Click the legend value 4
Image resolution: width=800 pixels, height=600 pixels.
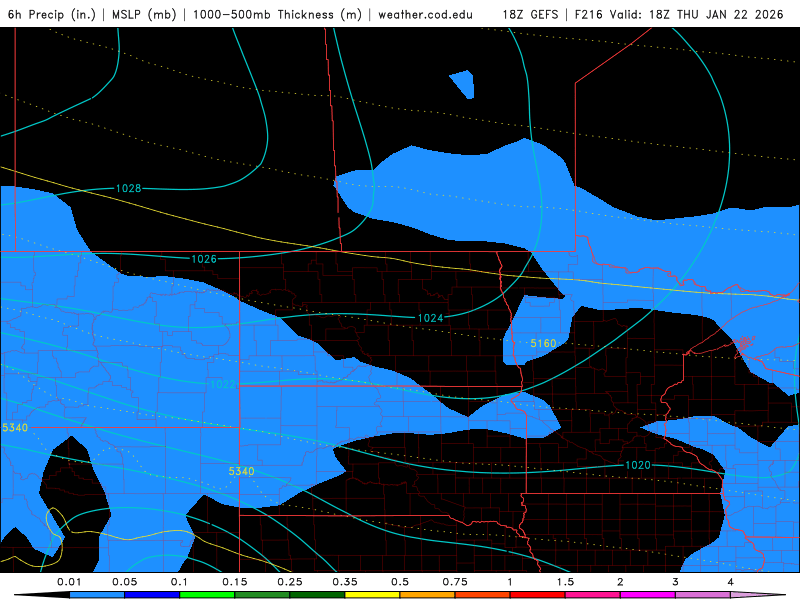click(731, 582)
